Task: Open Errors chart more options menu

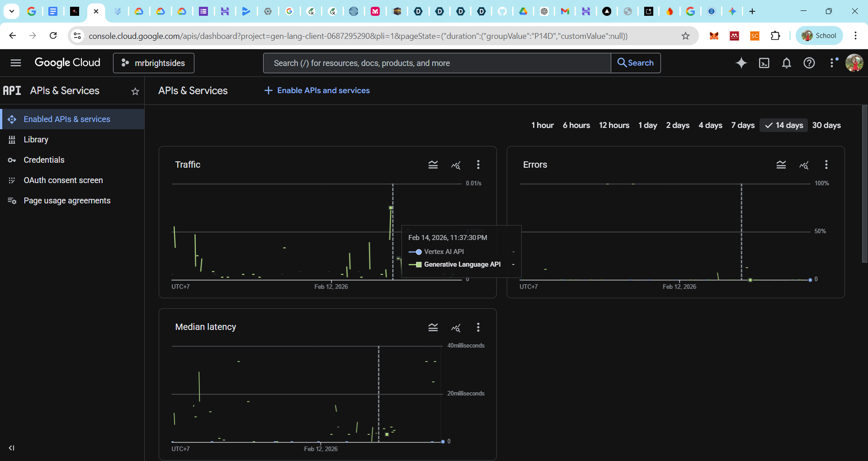Action: [826, 165]
